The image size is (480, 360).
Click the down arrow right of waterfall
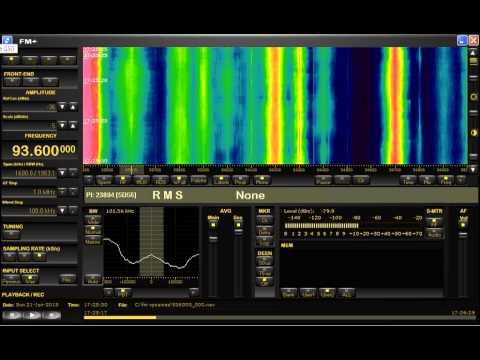point(473,169)
